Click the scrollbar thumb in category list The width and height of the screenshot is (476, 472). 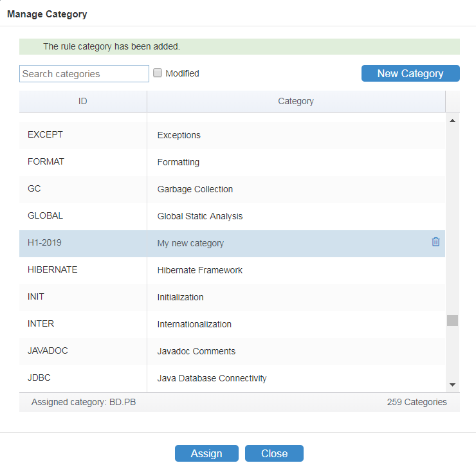click(452, 320)
